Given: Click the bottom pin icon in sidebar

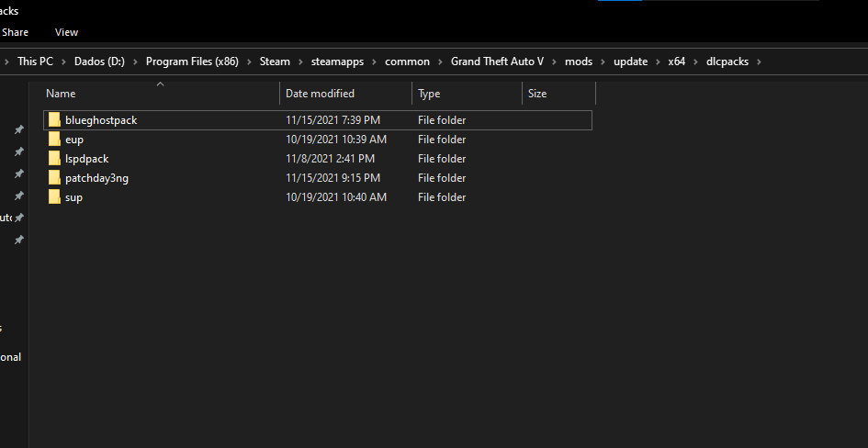Looking at the screenshot, I should tap(18, 240).
